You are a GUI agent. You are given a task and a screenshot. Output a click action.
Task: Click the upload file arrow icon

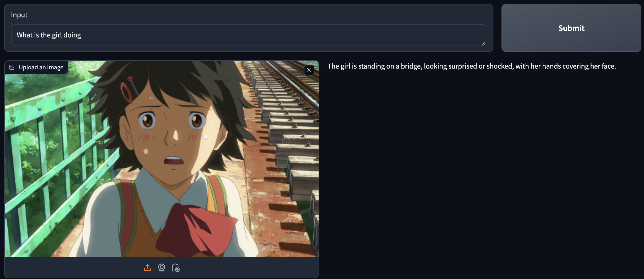coord(148,267)
